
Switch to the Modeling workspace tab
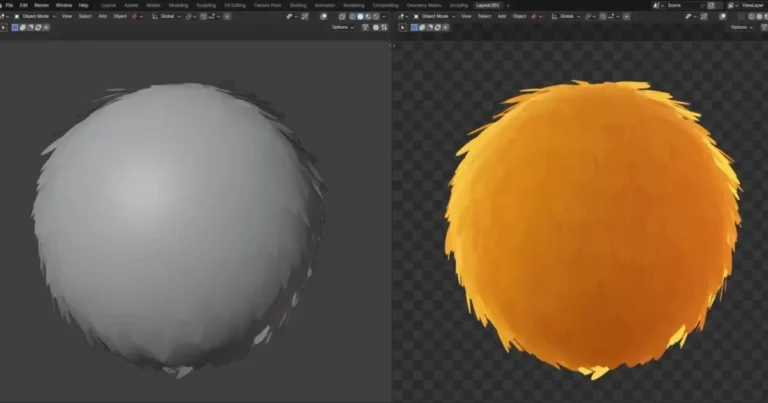point(178,5)
